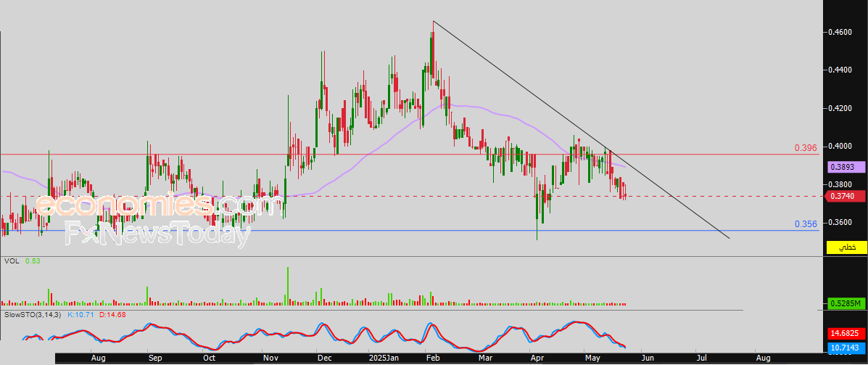Click the D:14.68 stochastic reading
The height and width of the screenshot is (365, 868).
click(x=113, y=315)
